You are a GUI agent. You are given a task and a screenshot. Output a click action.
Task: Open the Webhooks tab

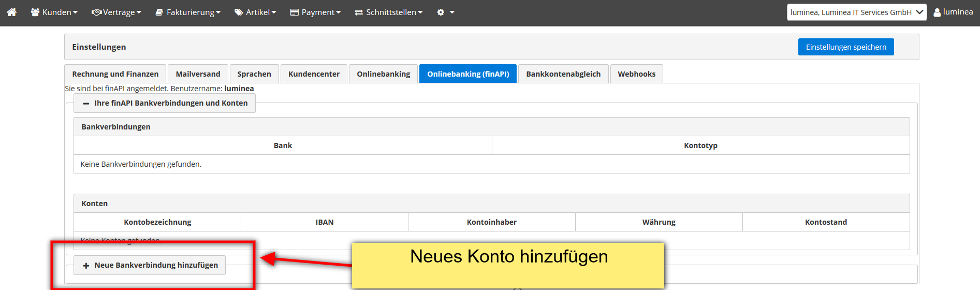click(636, 74)
